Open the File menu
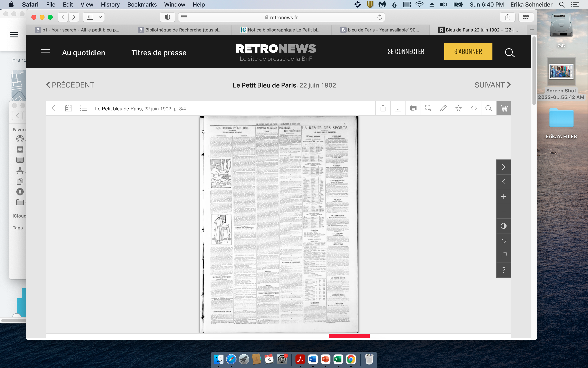The width and height of the screenshot is (588, 368). [51, 4]
